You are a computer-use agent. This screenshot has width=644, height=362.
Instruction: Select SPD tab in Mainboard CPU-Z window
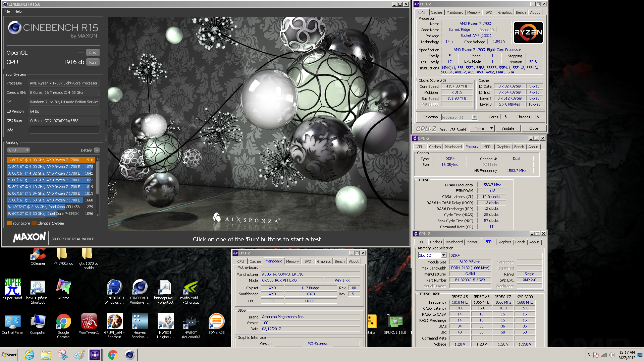click(x=308, y=261)
